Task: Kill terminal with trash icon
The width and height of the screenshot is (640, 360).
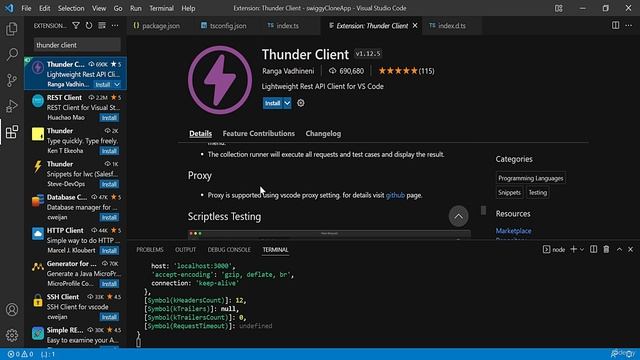Action: click(606, 249)
